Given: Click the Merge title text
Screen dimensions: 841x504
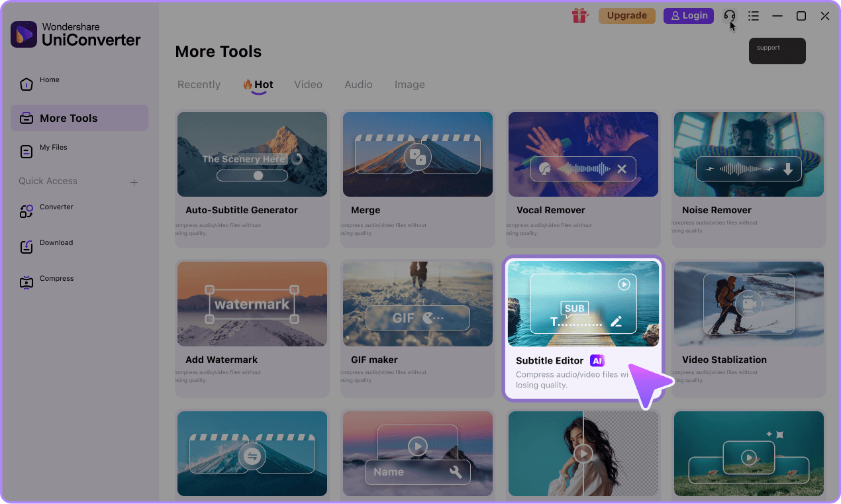Looking at the screenshot, I should (366, 210).
